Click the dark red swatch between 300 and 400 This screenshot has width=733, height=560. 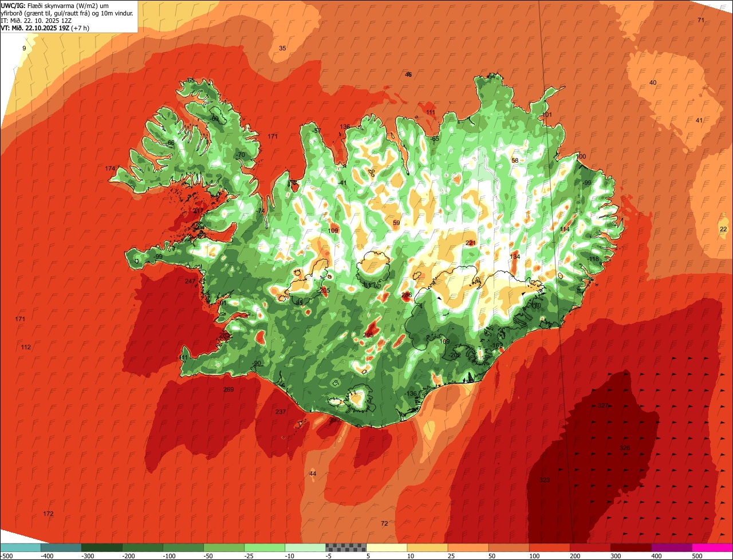point(630,547)
